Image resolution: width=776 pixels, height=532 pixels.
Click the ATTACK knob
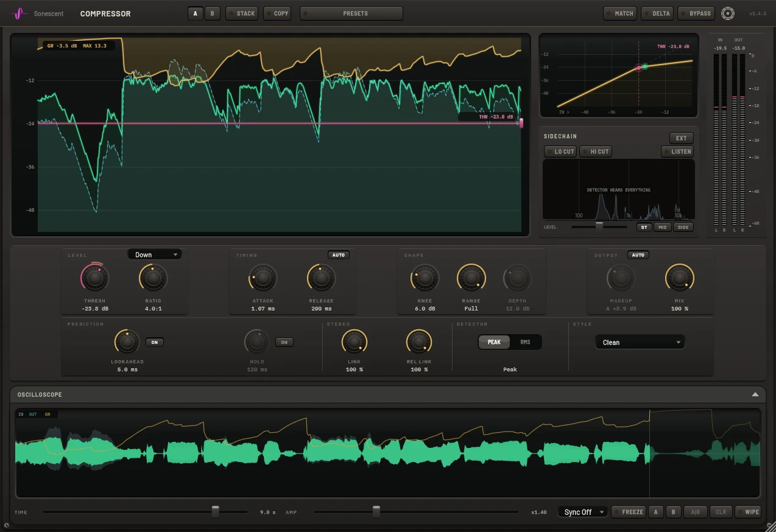point(263,278)
